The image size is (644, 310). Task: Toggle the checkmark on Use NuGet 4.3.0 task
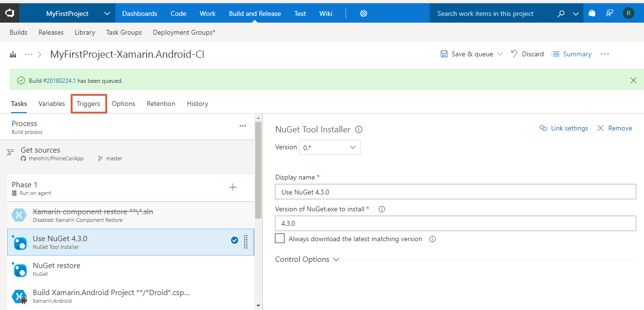tap(235, 240)
